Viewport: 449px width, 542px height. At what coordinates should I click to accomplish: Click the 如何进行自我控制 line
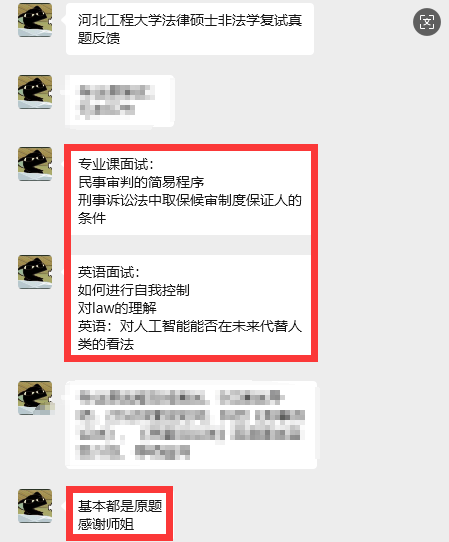(134, 290)
